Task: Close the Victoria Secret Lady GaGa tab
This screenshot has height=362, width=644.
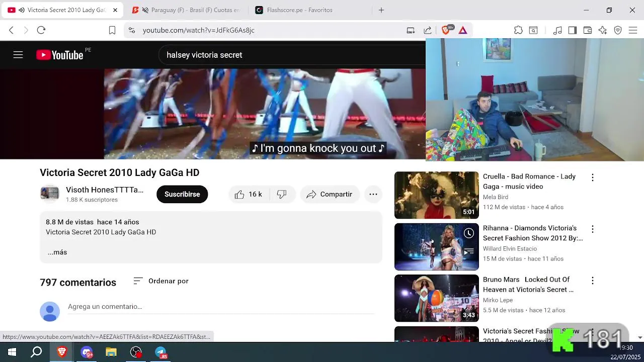Action: (x=115, y=10)
